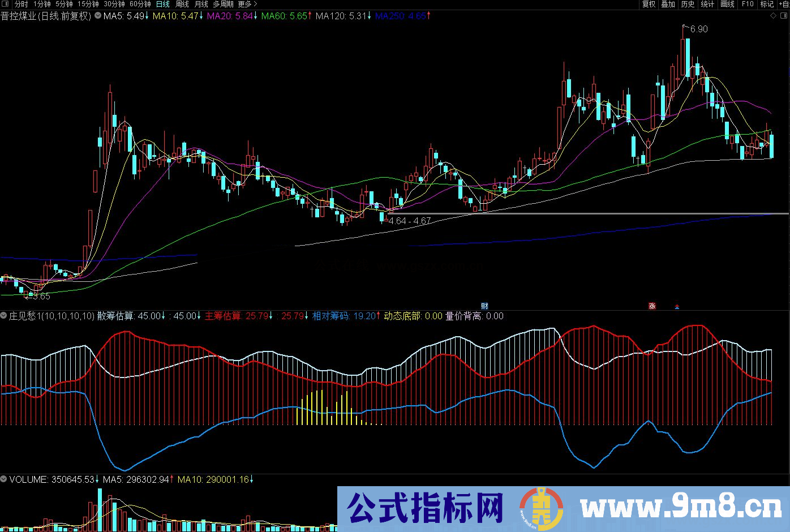Open the 更多 periods dropdown
790x532 pixels.
[x=244, y=4]
